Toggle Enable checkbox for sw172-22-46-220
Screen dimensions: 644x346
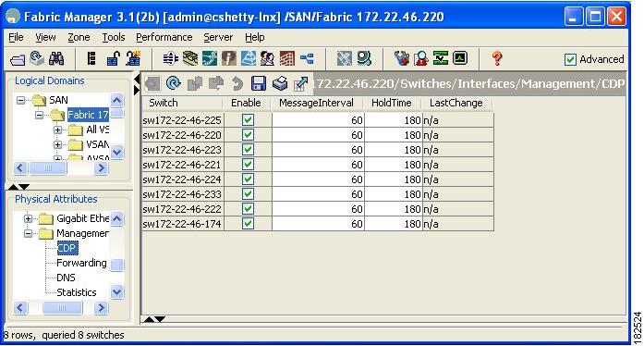coord(248,135)
